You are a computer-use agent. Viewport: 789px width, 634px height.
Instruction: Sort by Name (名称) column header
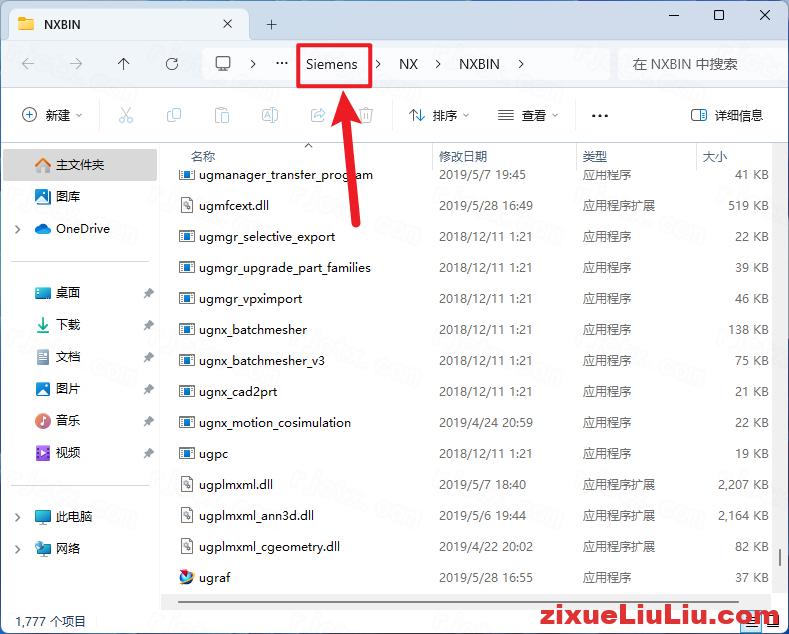[x=203, y=156]
